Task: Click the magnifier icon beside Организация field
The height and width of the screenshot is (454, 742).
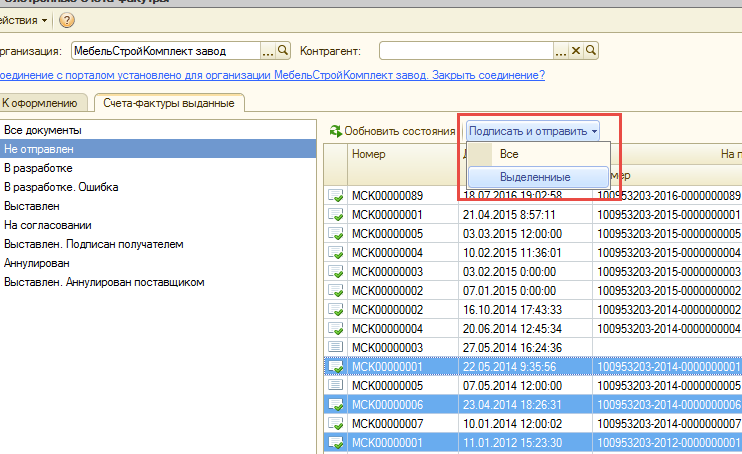Action: (x=283, y=51)
